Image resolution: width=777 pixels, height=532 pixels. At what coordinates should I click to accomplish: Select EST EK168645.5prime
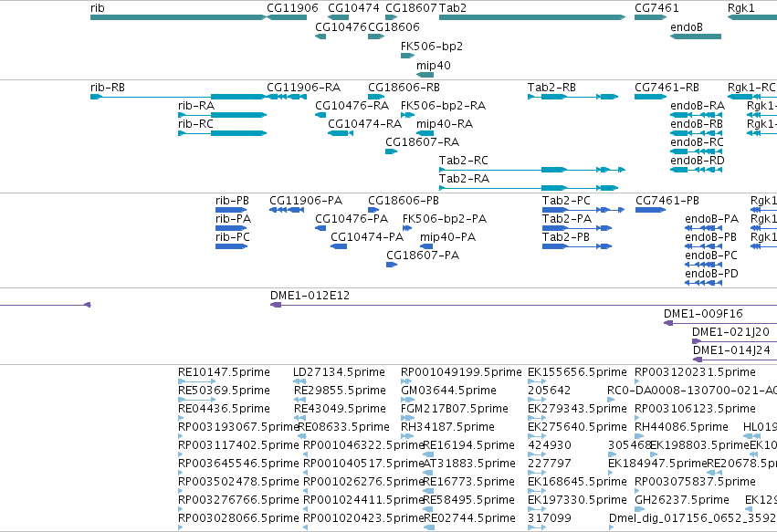pyautogui.click(x=537, y=491)
